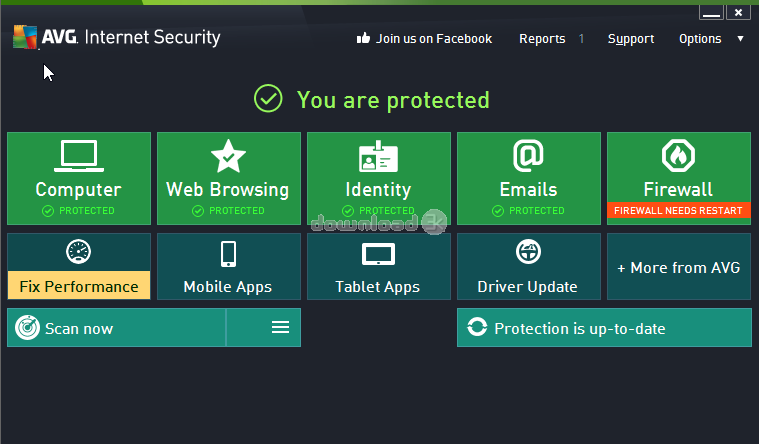Close the AVG window

738,13
